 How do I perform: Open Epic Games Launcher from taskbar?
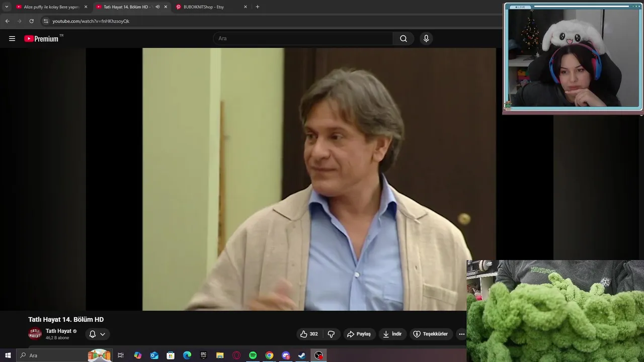coord(204,355)
